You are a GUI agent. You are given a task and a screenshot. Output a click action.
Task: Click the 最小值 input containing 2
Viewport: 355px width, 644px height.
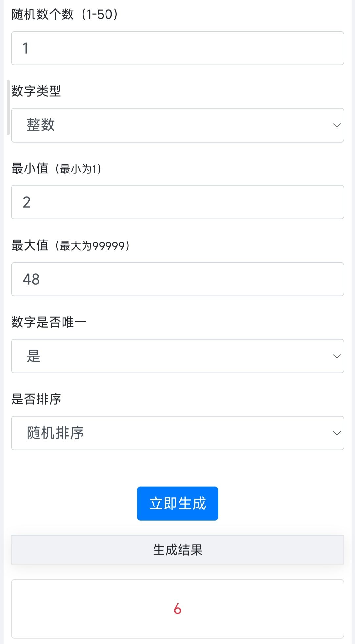(x=177, y=202)
